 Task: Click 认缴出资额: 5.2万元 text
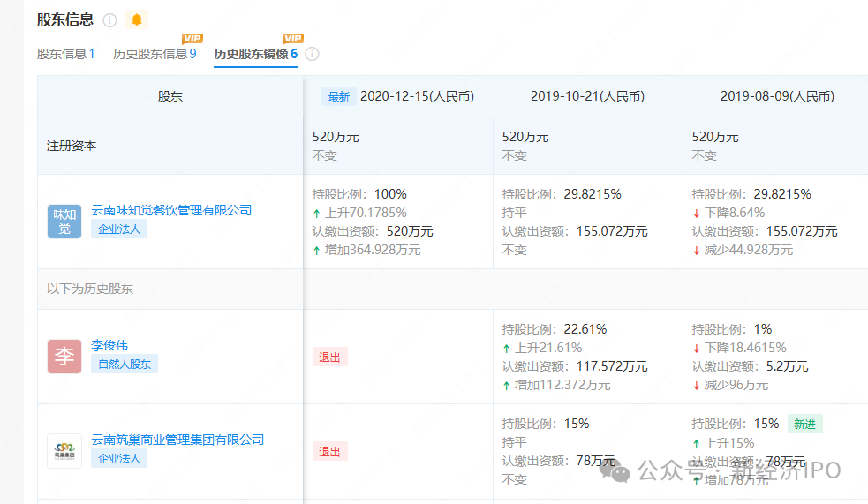coord(750,366)
